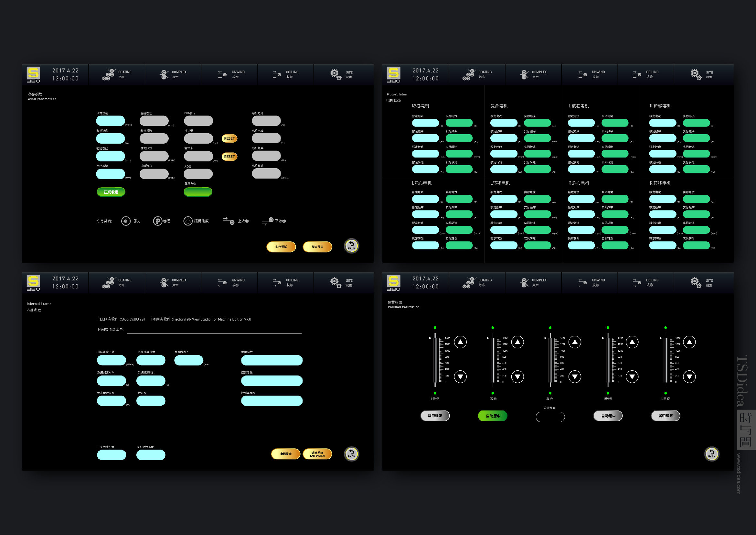Switch to UNWIND tab on Position Verification screen
The width and height of the screenshot is (756, 535).
[591, 283]
